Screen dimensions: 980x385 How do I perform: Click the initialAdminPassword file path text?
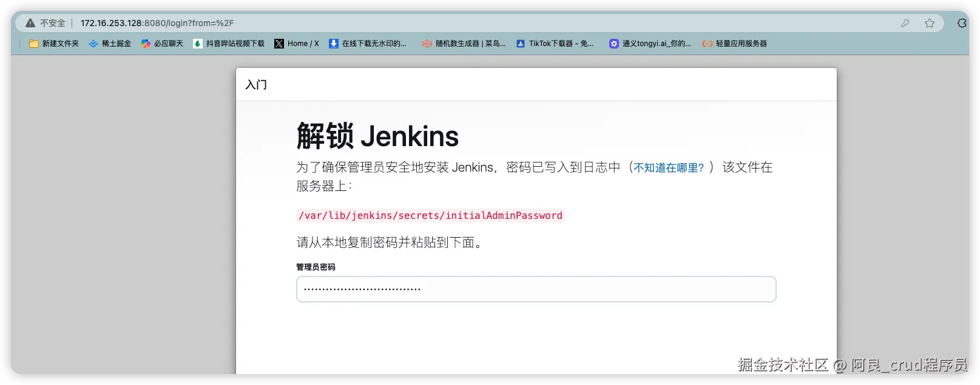coord(430,215)
